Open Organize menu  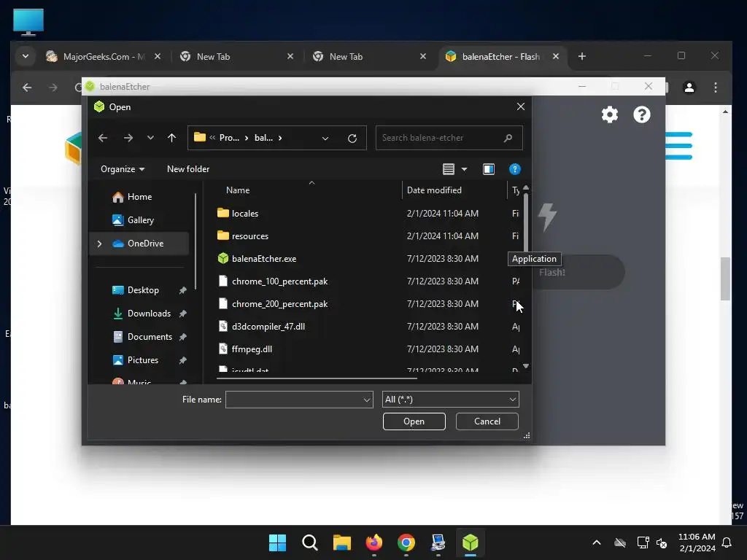pyautogui.click(x=123, y=169)
